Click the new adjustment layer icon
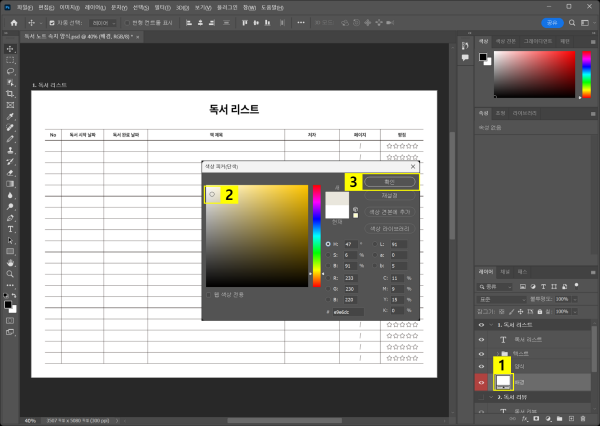 [x=548, y=419]
